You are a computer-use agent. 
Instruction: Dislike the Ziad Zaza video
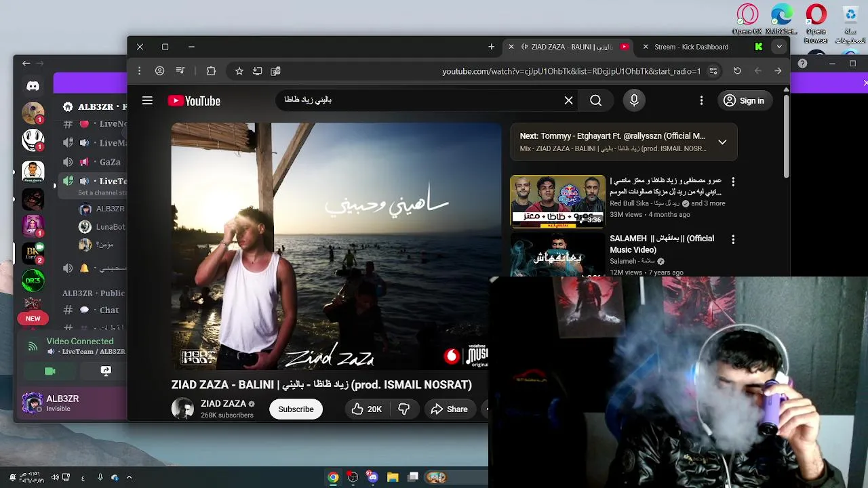tap(403, 409)
